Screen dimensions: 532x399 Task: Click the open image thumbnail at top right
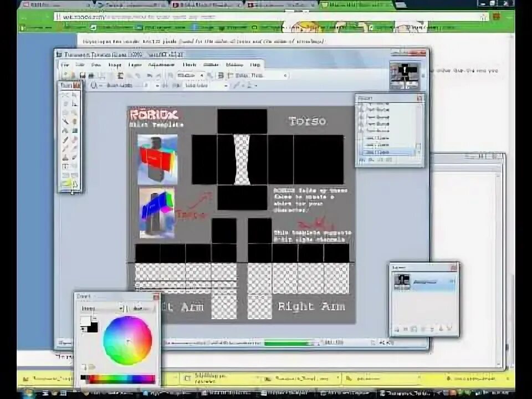pos(405,75)
